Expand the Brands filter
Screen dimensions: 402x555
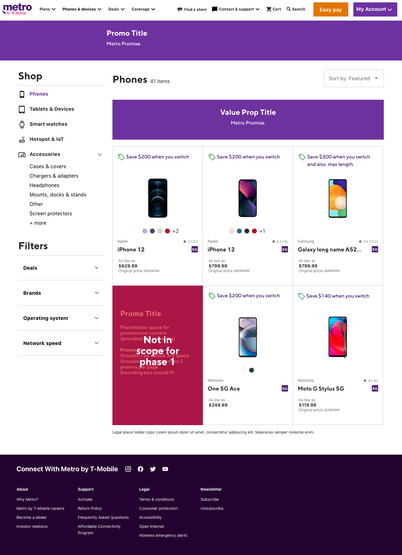(x=61, y=293)
